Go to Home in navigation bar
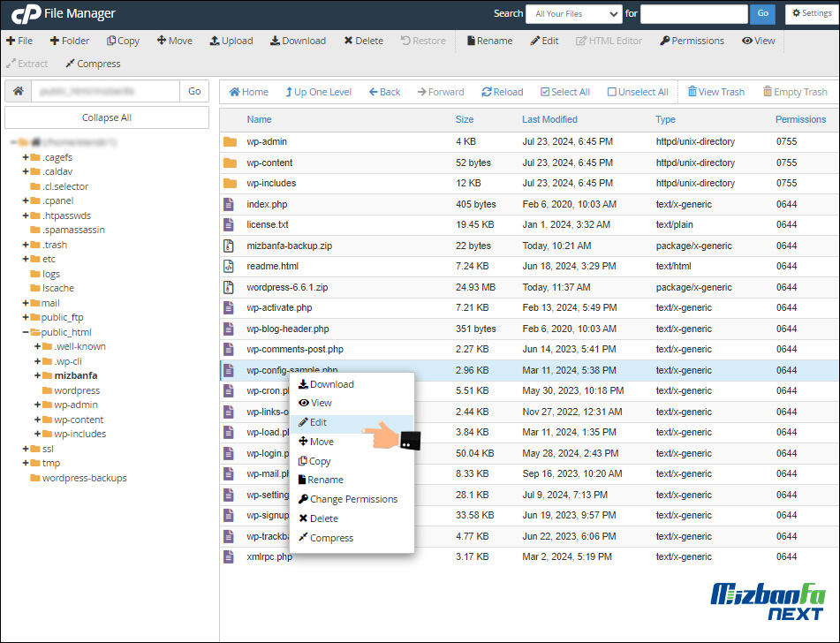This screenshot has height=643, width=840. 248,92
